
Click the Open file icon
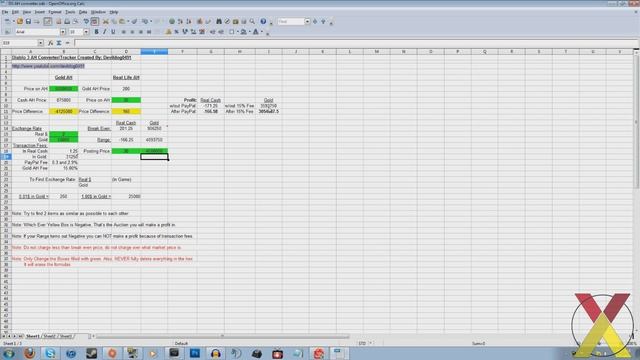pyautogui.click(x=20, y=21)
